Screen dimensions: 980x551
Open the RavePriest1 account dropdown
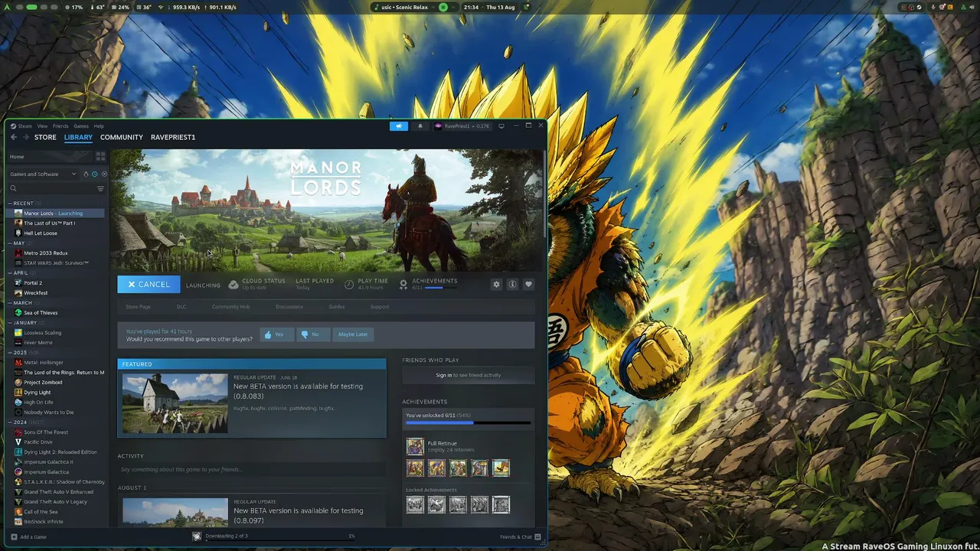tap(462, 126)
